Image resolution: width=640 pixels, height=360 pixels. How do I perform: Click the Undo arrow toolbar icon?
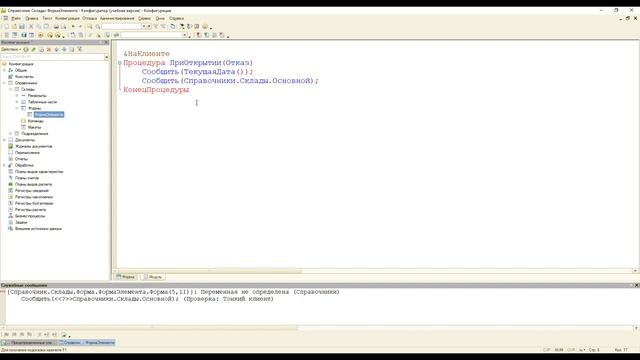73,27
